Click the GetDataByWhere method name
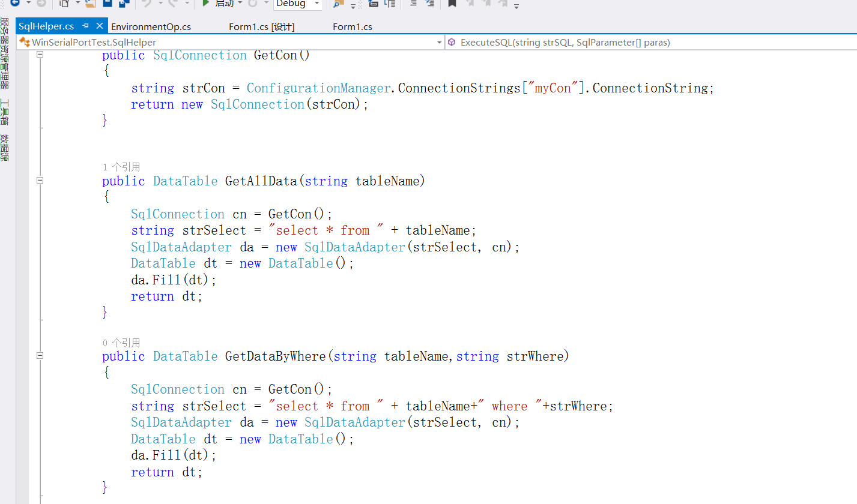Image resolution: width=857 pixels, height=504 pixels. 276,356
